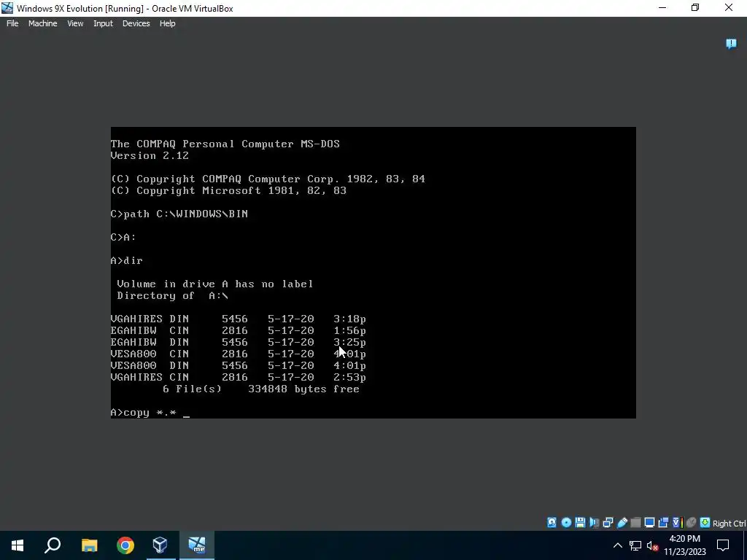
Task: Launch Google Chrome from the taskbar
Action: [x=125, y=545]
